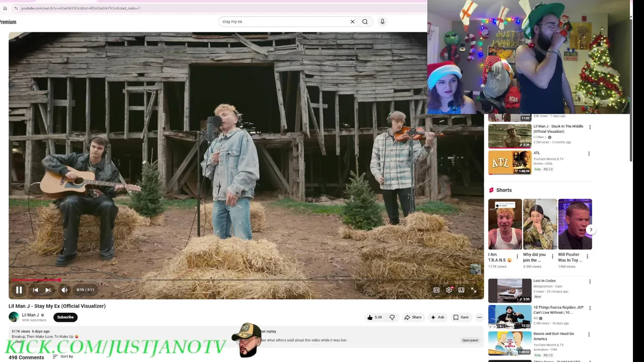This screenshot has height=362, width=644.
Task: Open the Will Poulter short
Action: tap(575, 224)
